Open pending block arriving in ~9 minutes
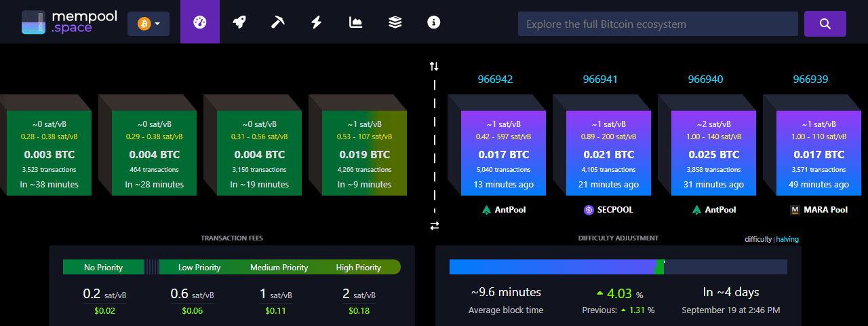This screenshot has height=326, width=868. (364, 154)
